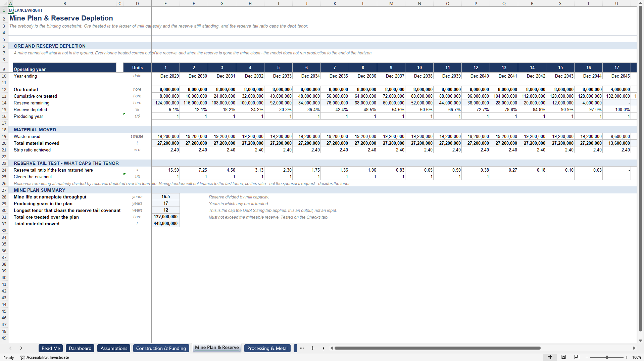Click ORE AND RESERVE DEPLETION heading
The height and width of the screenshot is (361, 644).
50,46
